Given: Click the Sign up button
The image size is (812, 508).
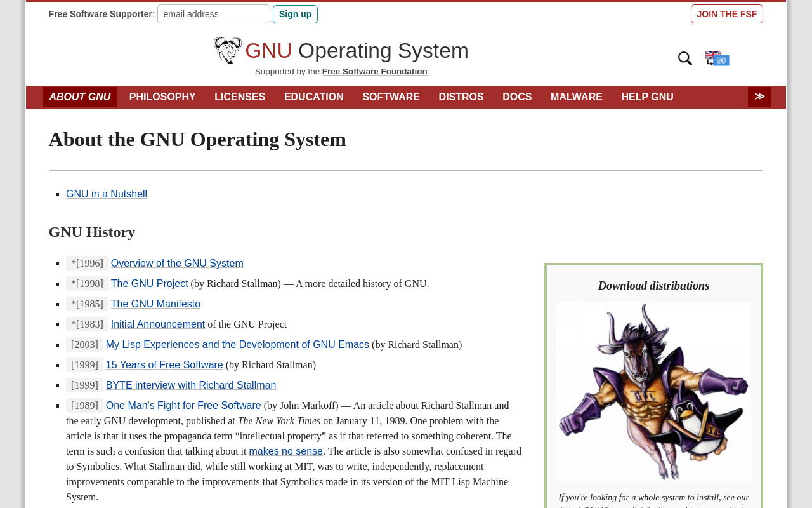Looking at the screenshot, I should [295, 14].
